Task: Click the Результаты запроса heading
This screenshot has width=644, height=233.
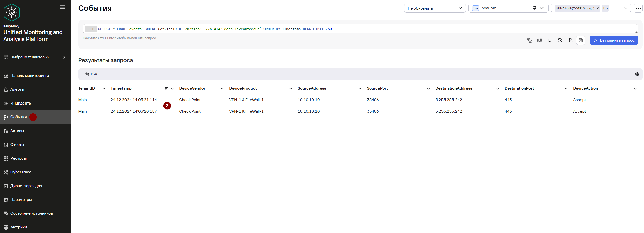Action: (106, 60)
